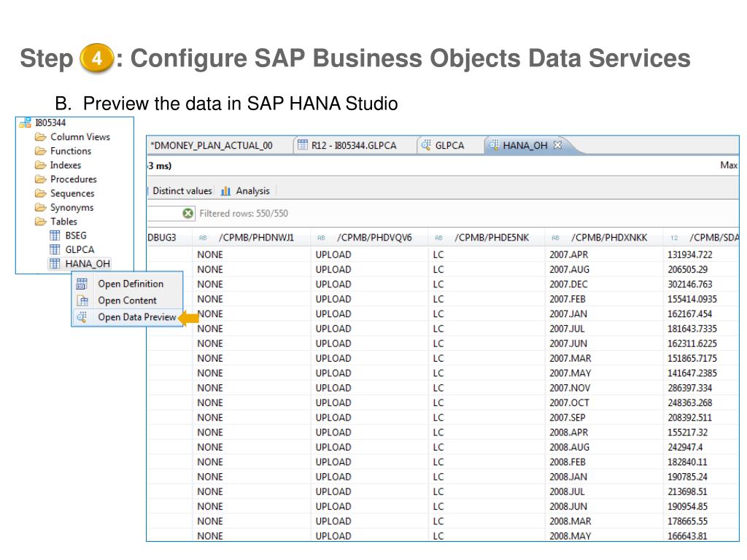Screen dimensions: 747x560
Task: Select cell 2008.MAY
Action: tap(570, 536)
